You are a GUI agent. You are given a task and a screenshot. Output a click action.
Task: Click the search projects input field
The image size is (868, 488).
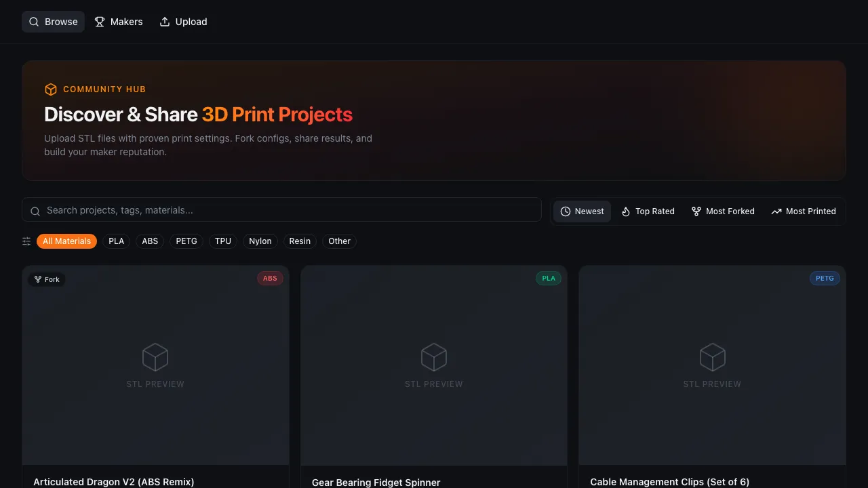pyautogui.click(x=281, y=210)
